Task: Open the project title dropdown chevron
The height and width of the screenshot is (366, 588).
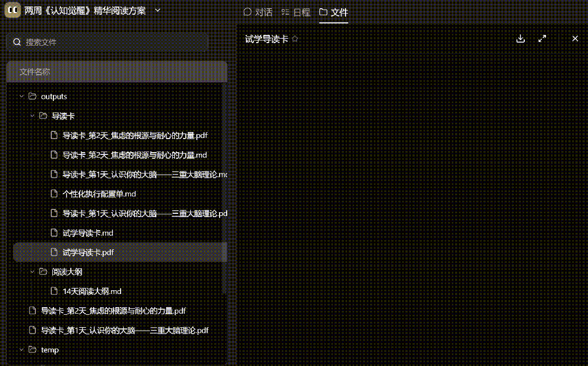Action: pyautogui.click(x=157, y=10)
